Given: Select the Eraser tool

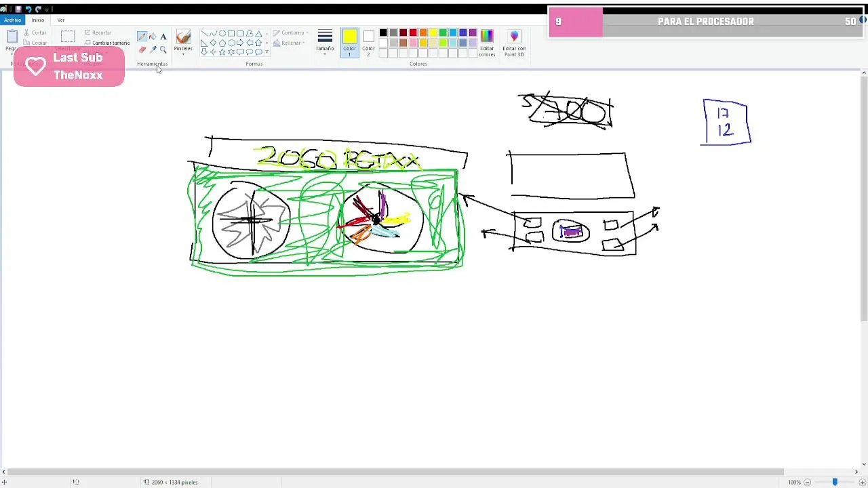Looking at the screenshot, I should (142, 49).
